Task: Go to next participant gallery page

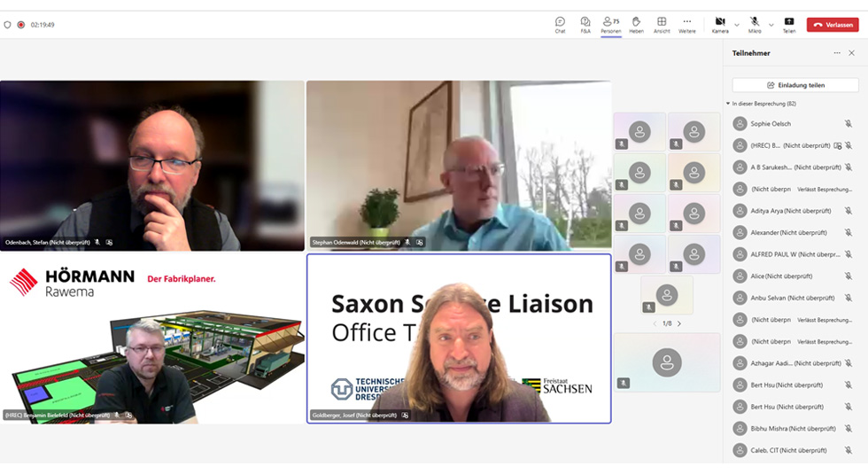Action: [x=679, y=323]
